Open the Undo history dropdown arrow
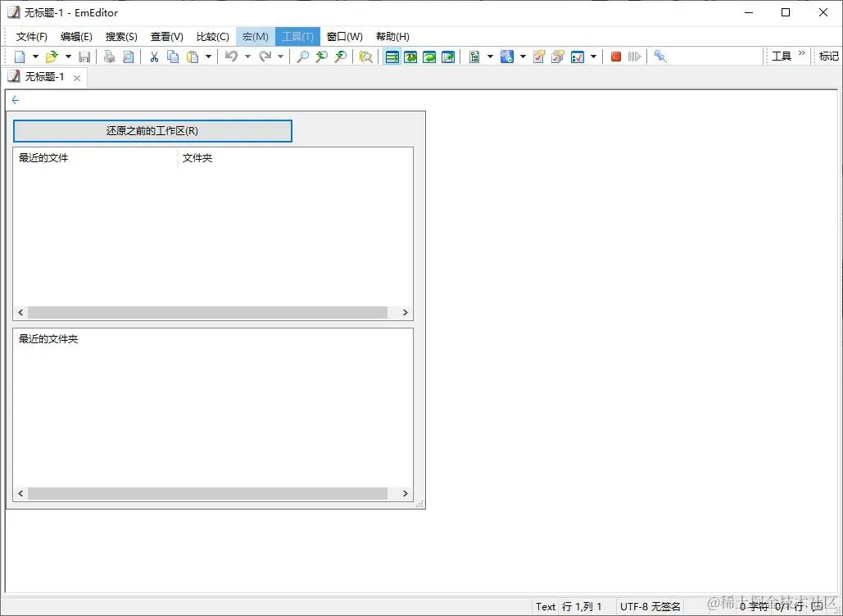843x616 pixels. coord(248,57)
